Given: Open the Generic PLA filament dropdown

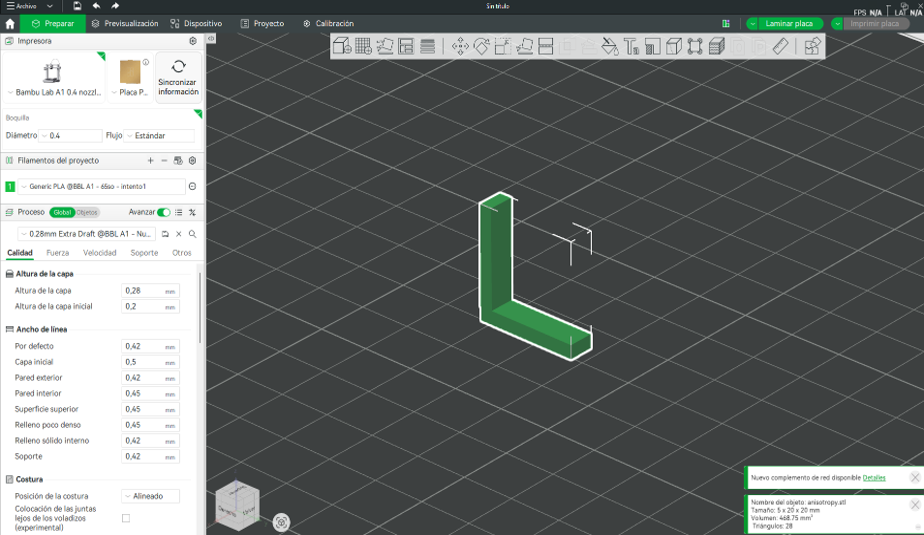Looking at the screenshot, I should coord(101,186).
